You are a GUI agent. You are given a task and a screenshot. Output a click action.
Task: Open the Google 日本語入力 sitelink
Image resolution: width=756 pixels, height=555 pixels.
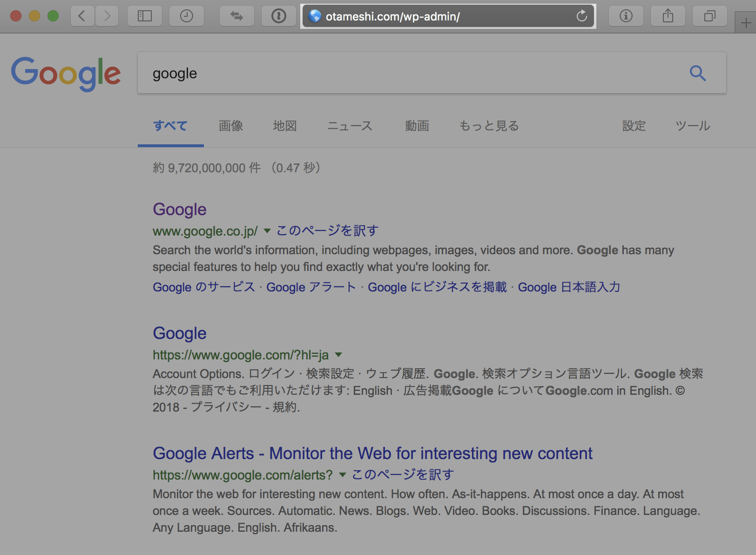click(x=569, y=287)
